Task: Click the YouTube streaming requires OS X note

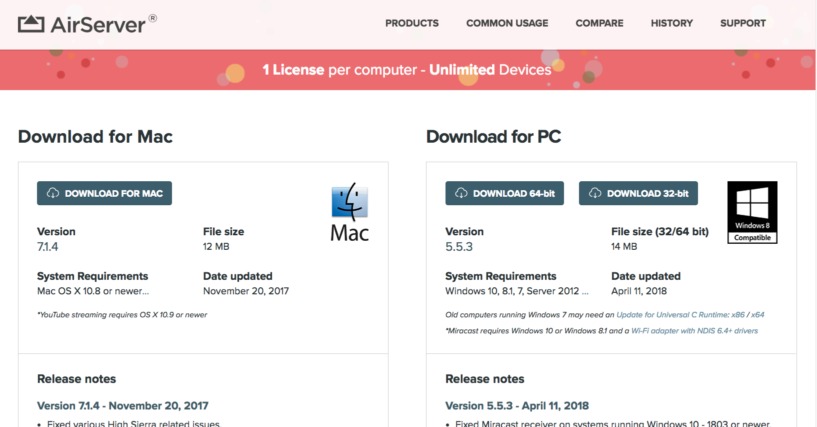Action: tap(122, 315)
